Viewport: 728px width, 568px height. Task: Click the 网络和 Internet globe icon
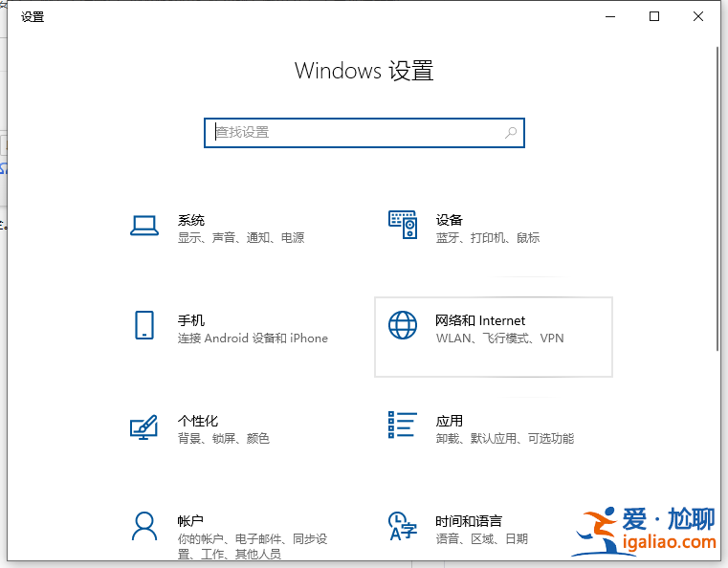[403, 325]
